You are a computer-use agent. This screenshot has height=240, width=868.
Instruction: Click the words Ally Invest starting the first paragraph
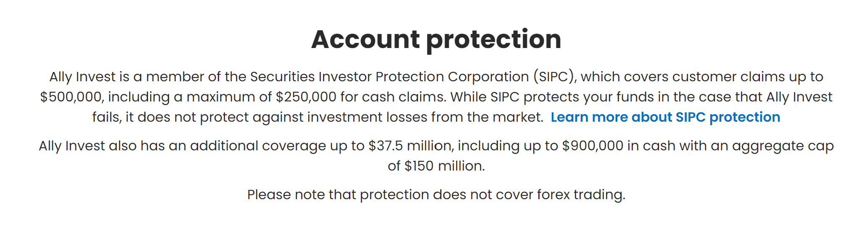[x=82, y=77]
